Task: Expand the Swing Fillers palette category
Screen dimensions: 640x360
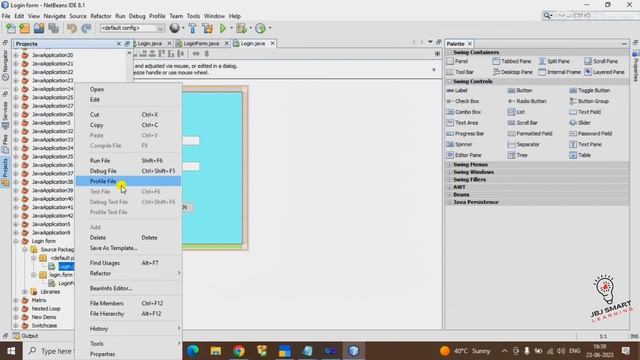Action: 450,180
